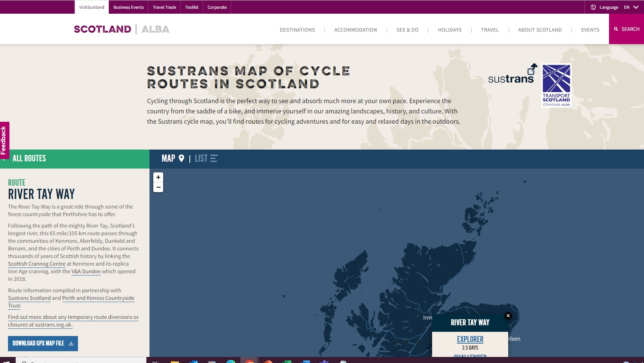
Task: Go back to All Routes
Action: 29,158
